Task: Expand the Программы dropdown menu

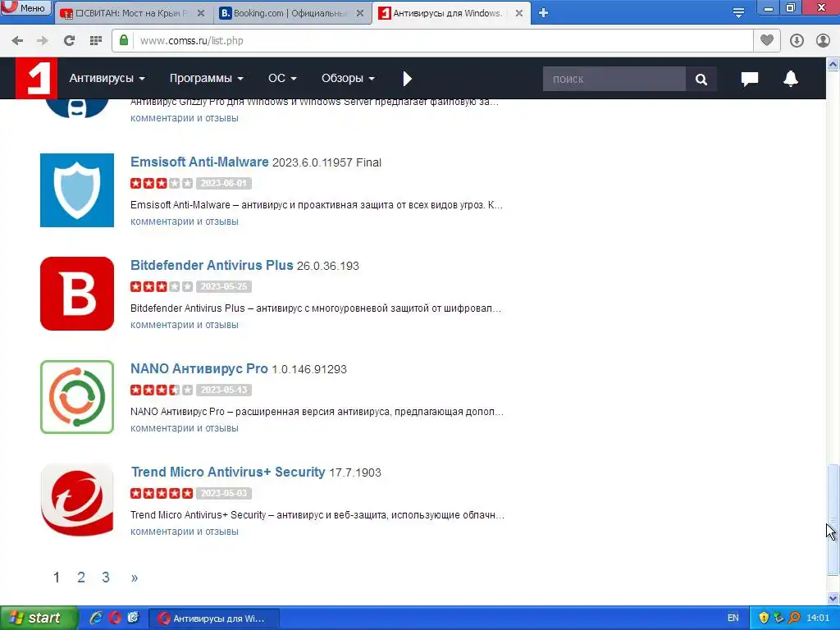Action: pos(206,78)
